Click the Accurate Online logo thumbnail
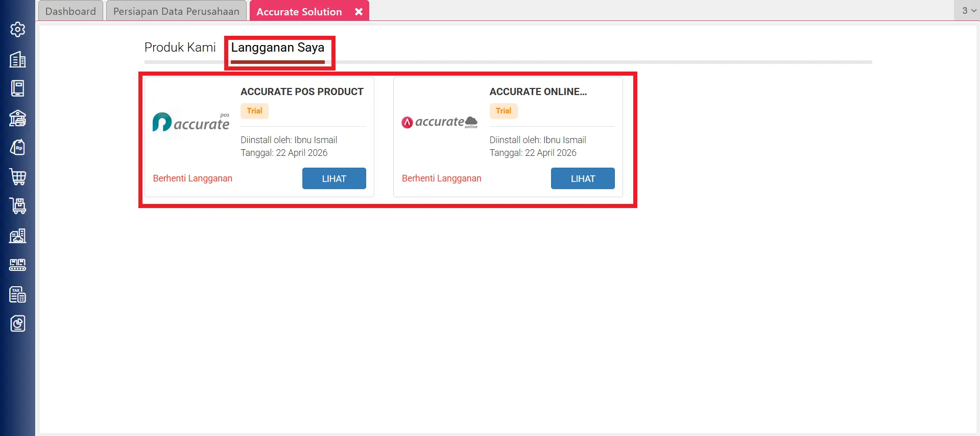The width and height of the screenshot is (980, 436). pos(440,122)
